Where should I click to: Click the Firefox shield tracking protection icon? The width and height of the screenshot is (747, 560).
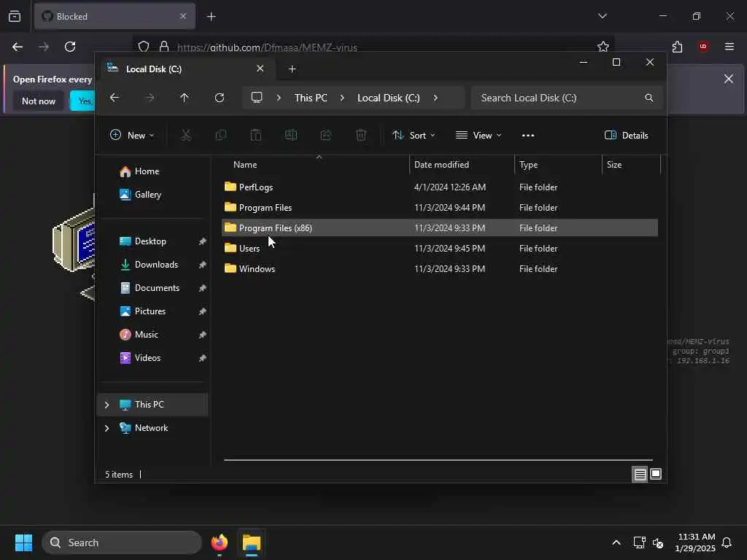[x=144, y=47]
